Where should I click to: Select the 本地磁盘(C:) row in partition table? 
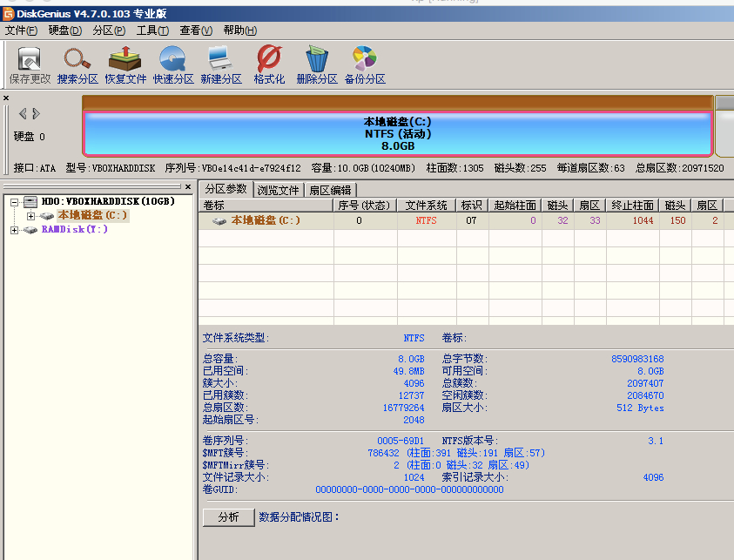coord(465,220)
